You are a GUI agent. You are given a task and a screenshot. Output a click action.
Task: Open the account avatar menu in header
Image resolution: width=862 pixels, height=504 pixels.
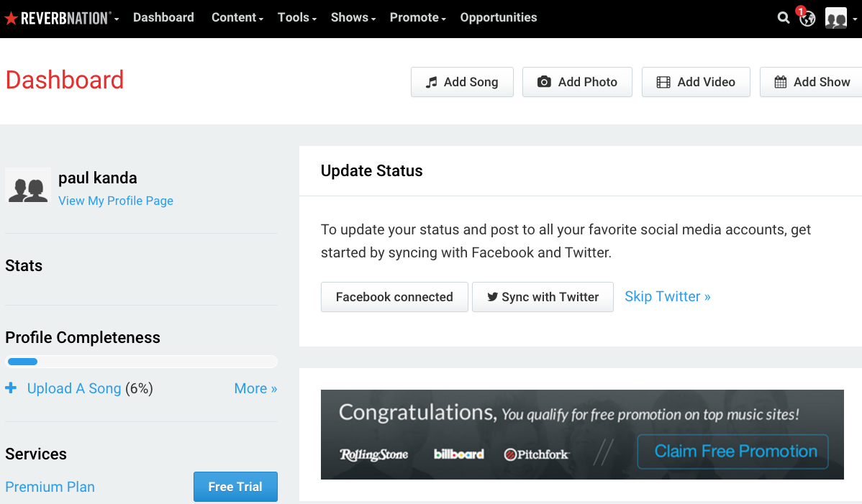click(840, 18)
